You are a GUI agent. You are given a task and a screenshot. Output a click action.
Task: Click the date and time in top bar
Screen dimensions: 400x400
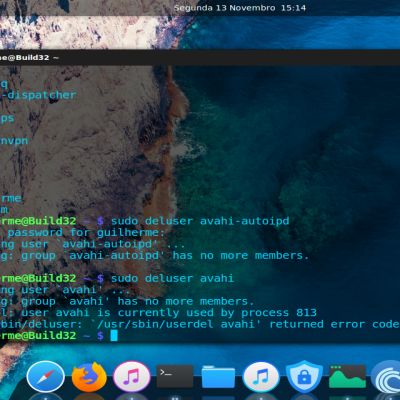pos(239,8)
